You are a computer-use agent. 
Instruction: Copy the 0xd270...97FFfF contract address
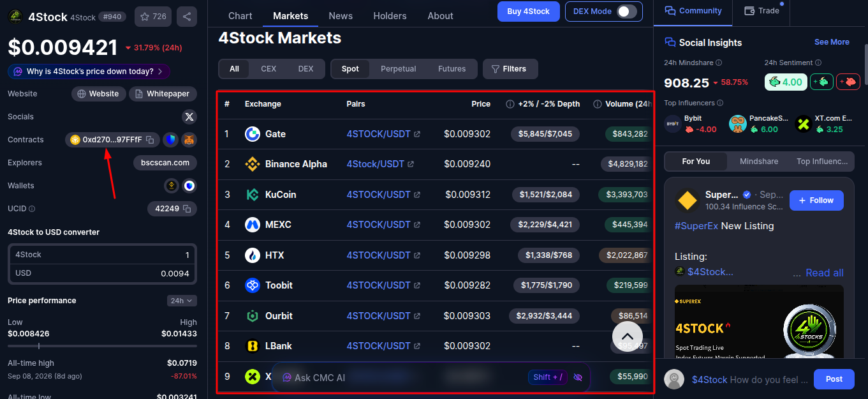(x=150, y=140)
